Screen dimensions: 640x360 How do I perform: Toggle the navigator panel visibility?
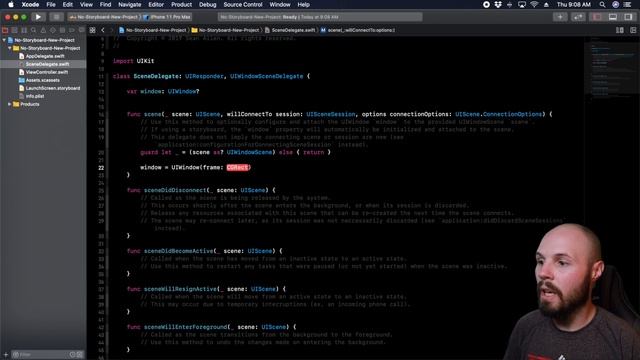click(597, 17)
